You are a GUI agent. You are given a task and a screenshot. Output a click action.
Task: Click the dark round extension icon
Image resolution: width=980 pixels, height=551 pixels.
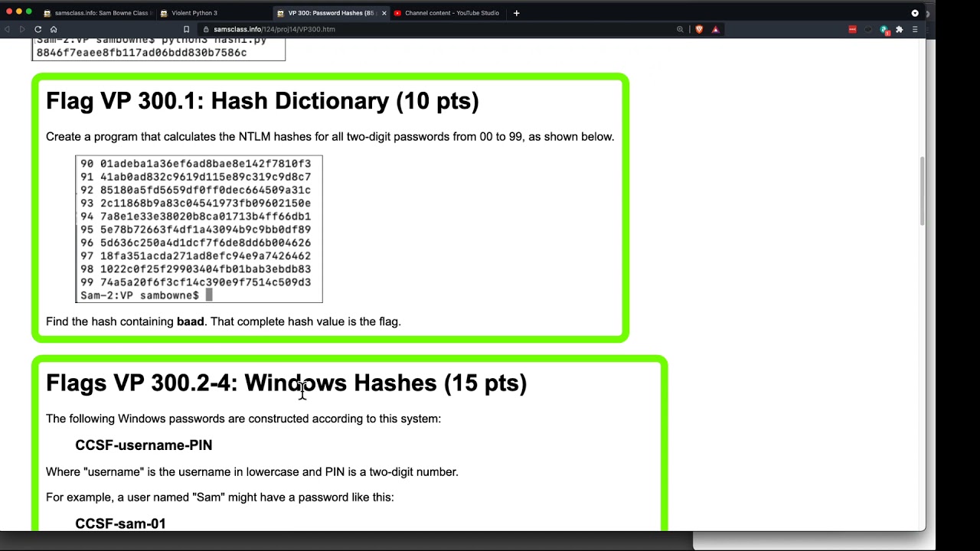tap(868, 29)
